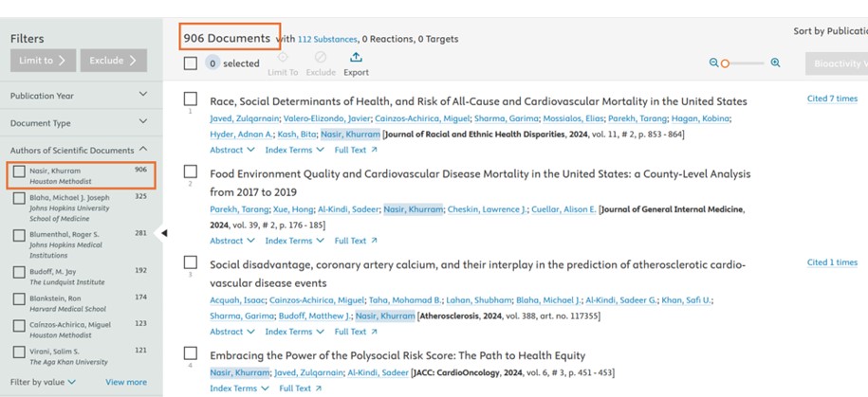Open Full Text link of fourth document
This screenshot has width=868, height=397.
coord(300,388)
